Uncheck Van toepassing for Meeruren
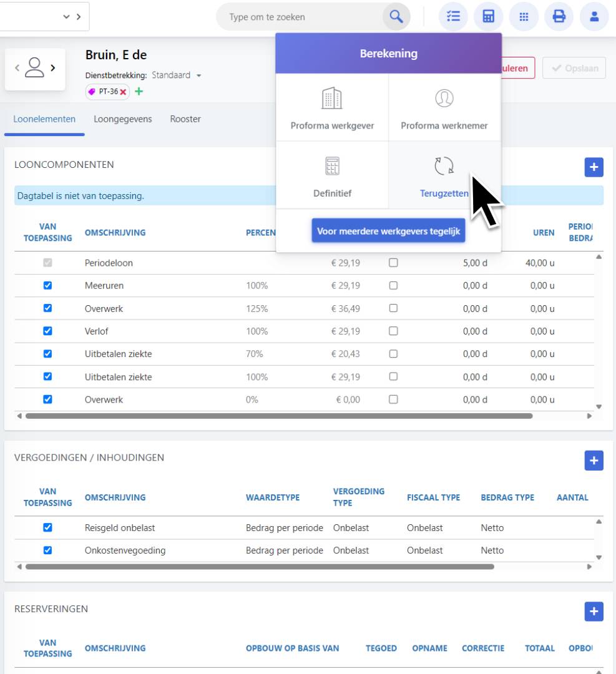The image size is (616, 674). point(47,286)
